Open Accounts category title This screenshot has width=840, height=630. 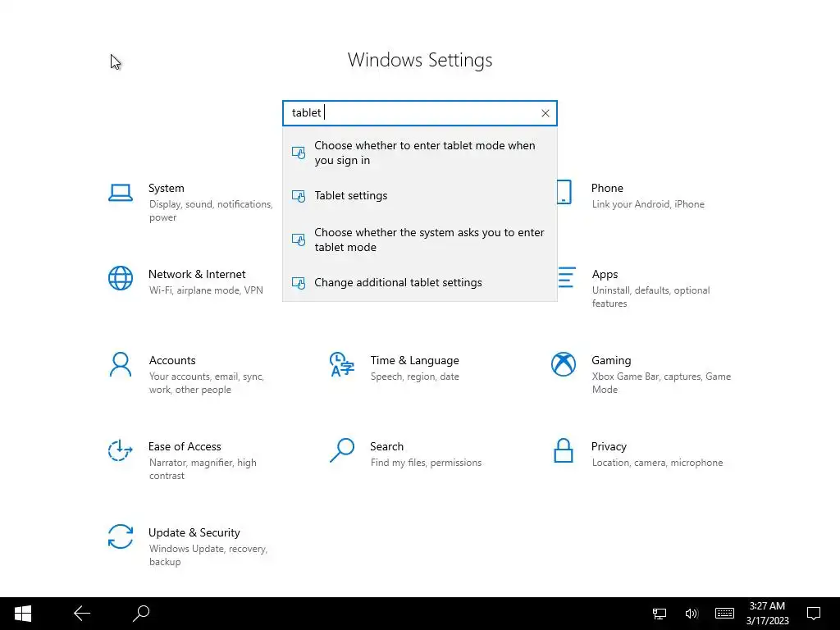172,361
